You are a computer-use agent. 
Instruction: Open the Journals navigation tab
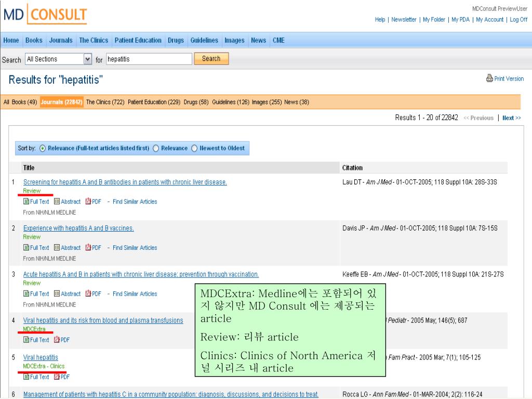tap(61, 40)
